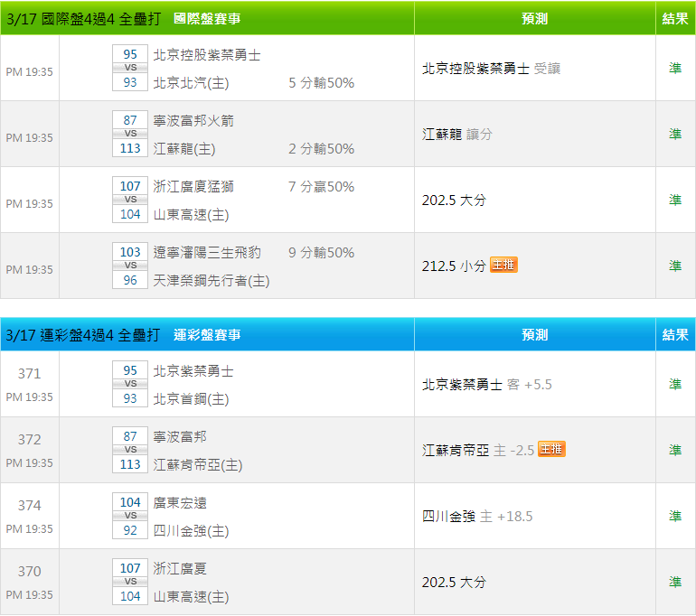Select team 天津榮鋼先行者(主)

click(x=212, y=281)
